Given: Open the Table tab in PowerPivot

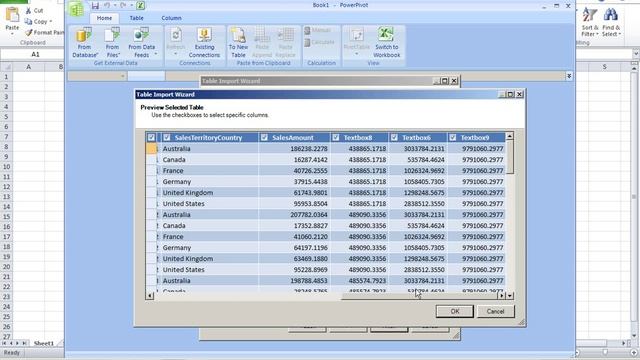Looking at the screenshot, I should (136, 18).
